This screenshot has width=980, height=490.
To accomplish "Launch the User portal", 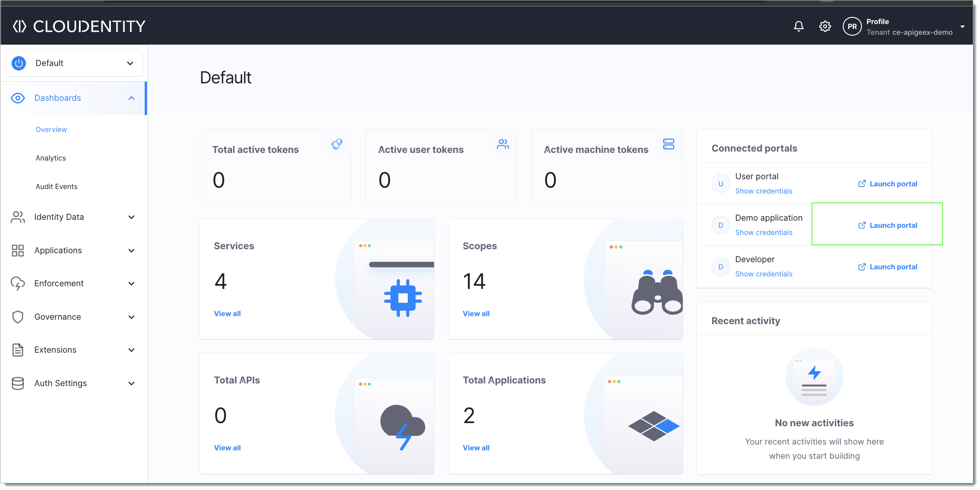I will pyautogui.click(x=888, y=184).
